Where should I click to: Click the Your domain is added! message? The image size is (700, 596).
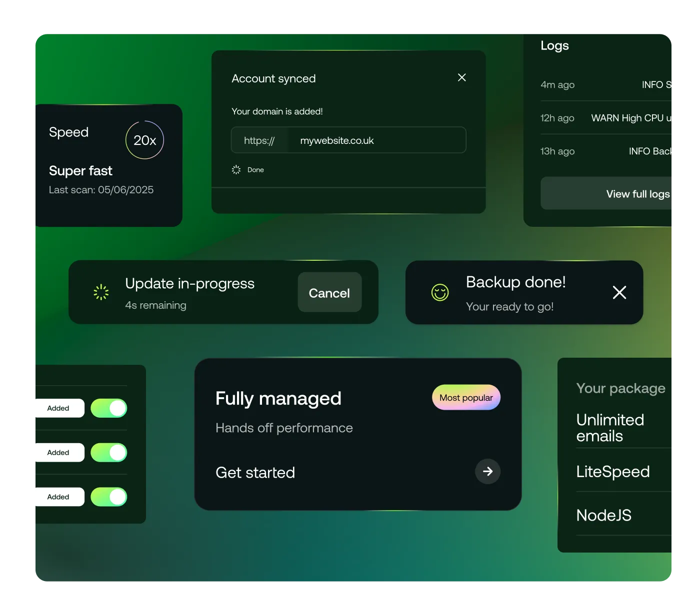point(277,111)
